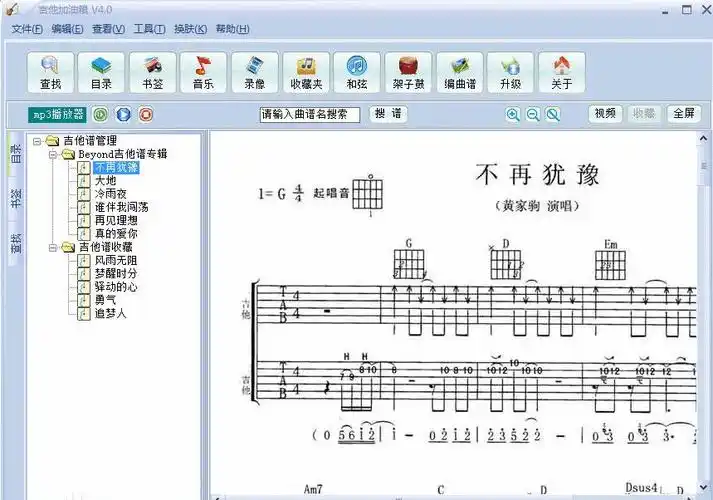The image size is (713, 500).
Task: Open the 查看(V) menu
Action: pyautogui.click(x=108, y=29)
